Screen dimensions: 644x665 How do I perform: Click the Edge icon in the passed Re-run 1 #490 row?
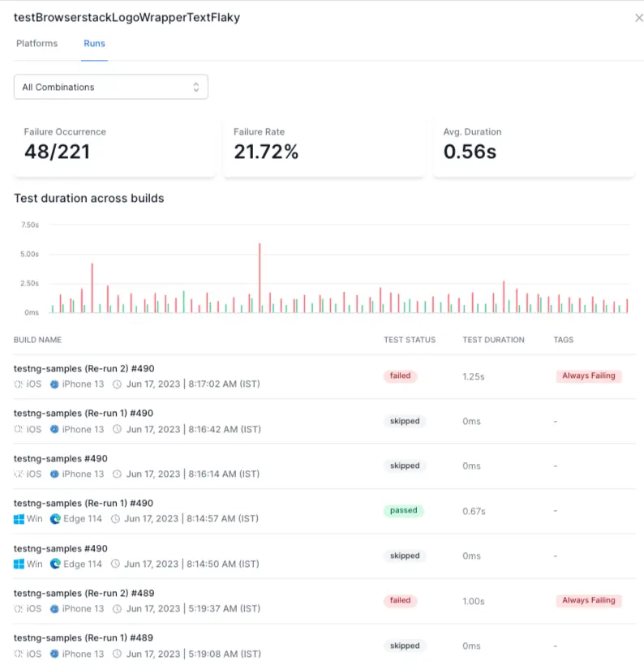coord(55,519)
